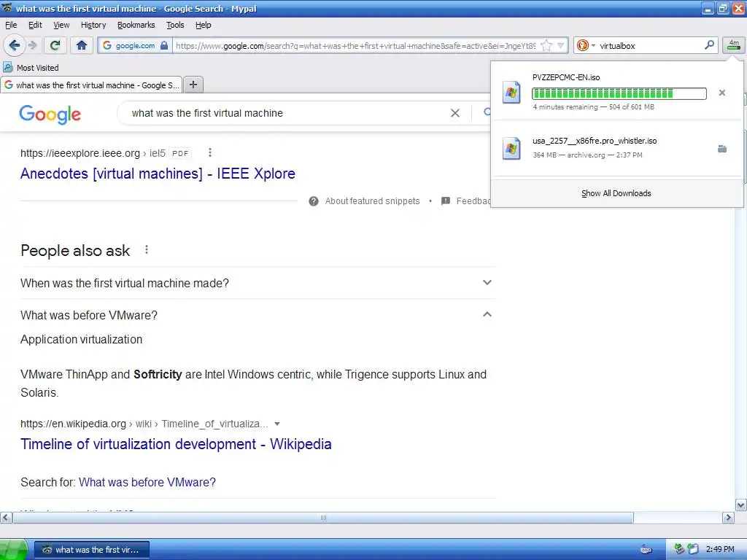747x560 pixels.
Task: Expand 'When was the first virtual machine made?'
Action: coord(258,283)
